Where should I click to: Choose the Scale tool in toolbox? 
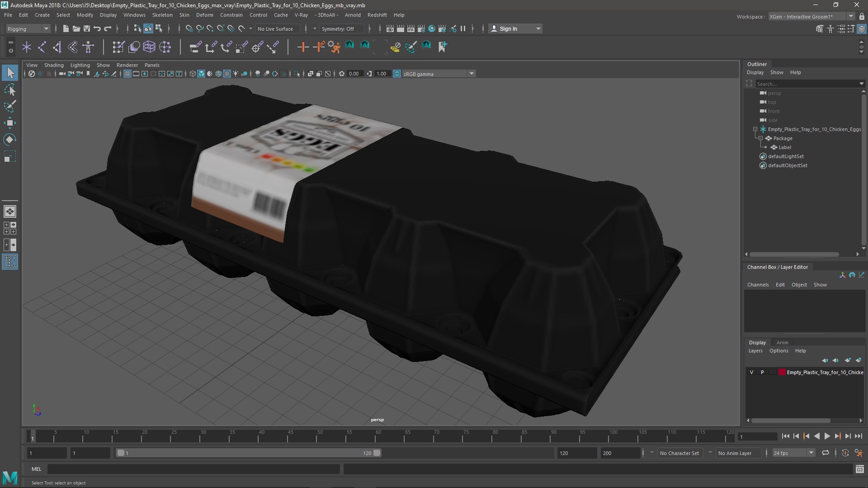point(10,156)
